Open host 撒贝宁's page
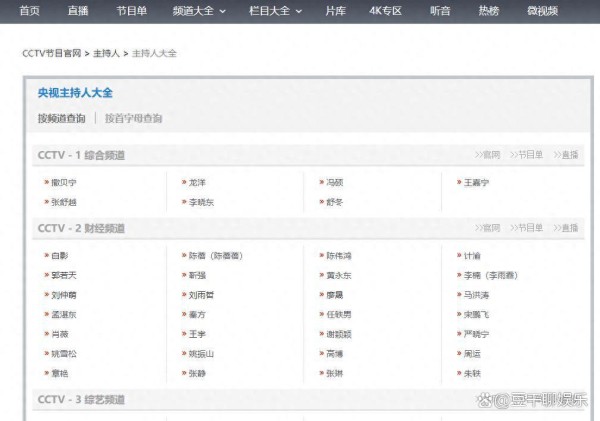The image size is (600, 421). coord(64,183)
